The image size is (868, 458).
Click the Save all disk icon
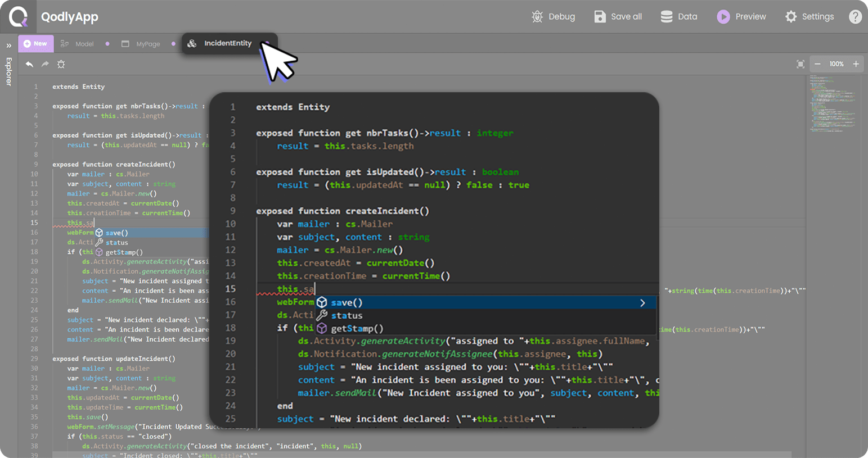pyautogui.click(x=600, y=17)
